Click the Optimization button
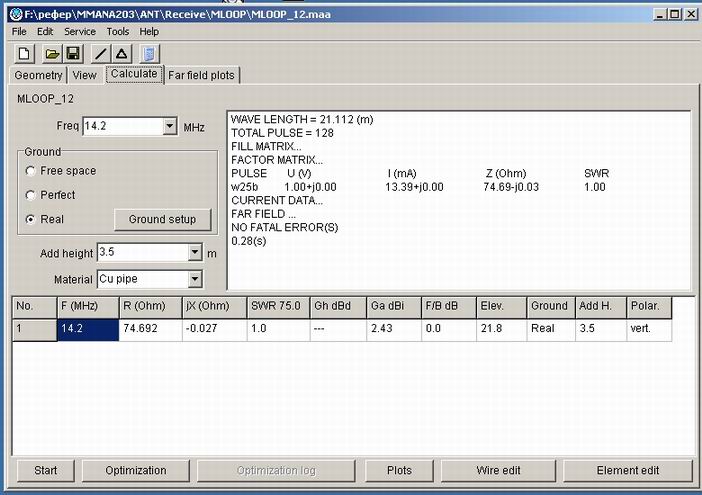The height and width of the screenshot is (495, 702). [136, 470]
